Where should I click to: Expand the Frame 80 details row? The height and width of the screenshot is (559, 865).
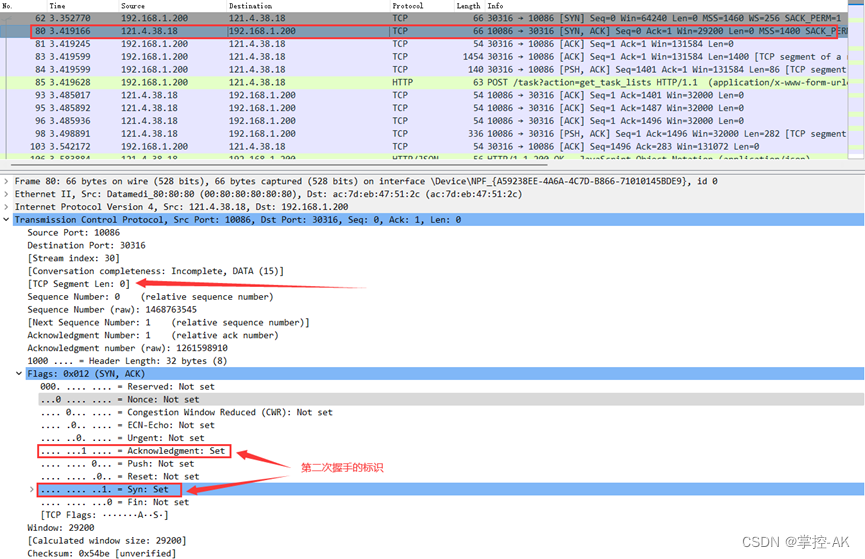point(6,182)
